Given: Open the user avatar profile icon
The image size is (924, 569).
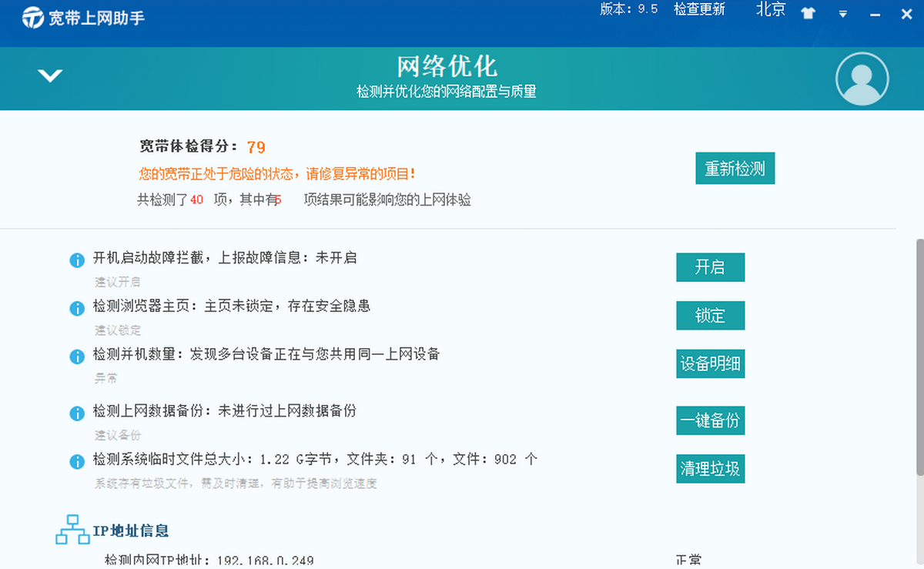Looking at the screenshot, I should (x=862, y=79).
